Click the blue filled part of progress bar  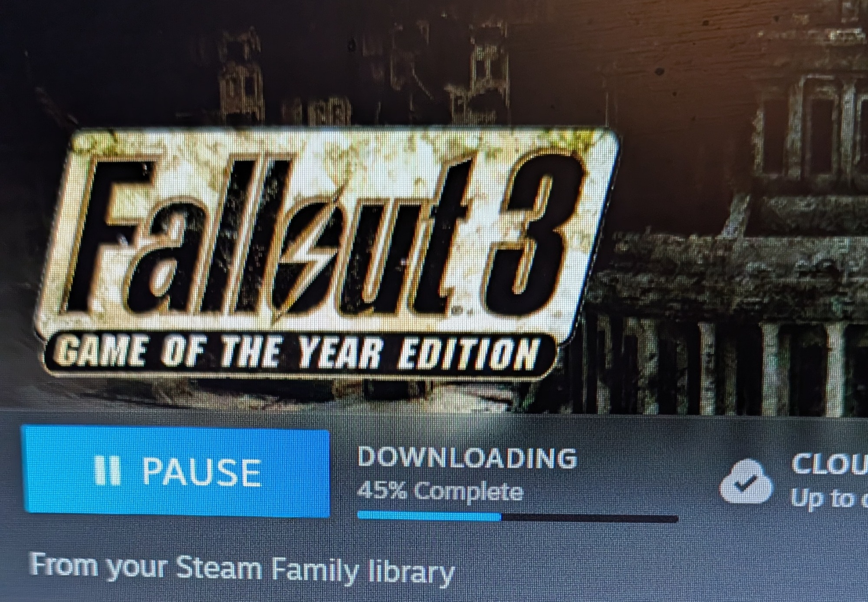[x=429, y=516]
